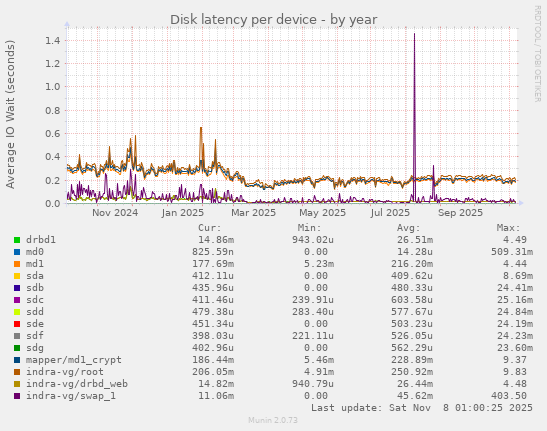
Task: Click the orange md1 legend swatch
Action: pos(17,264)
